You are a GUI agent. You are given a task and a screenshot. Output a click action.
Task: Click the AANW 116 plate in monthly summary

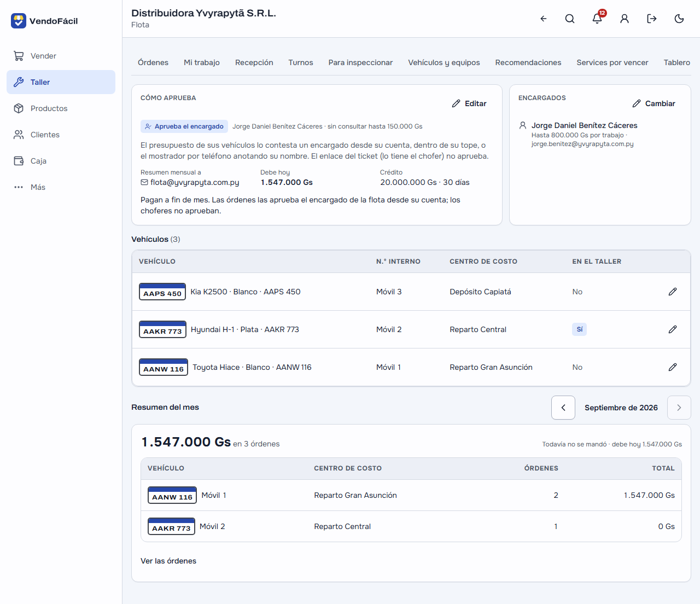coord(172,495)
